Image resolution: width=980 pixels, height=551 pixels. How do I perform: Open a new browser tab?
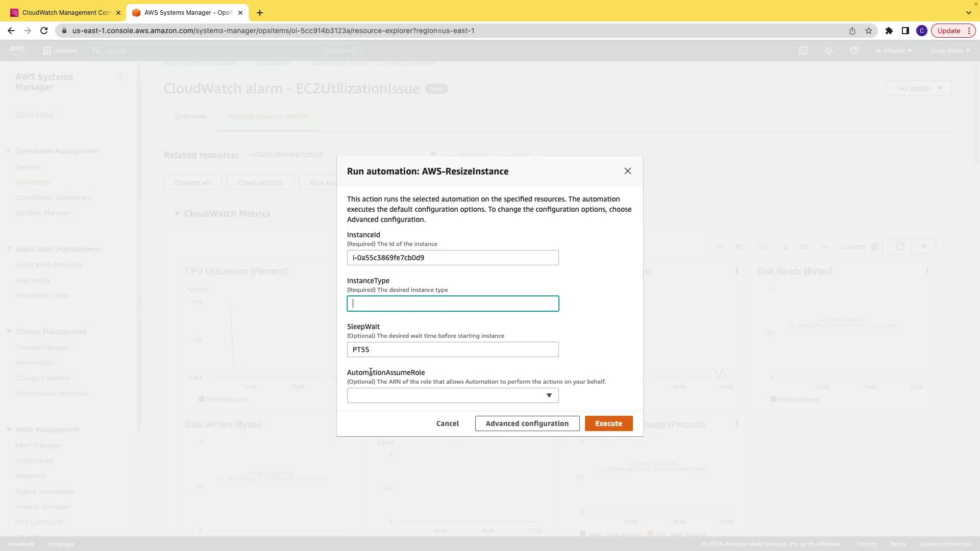[x=260, y=13]
